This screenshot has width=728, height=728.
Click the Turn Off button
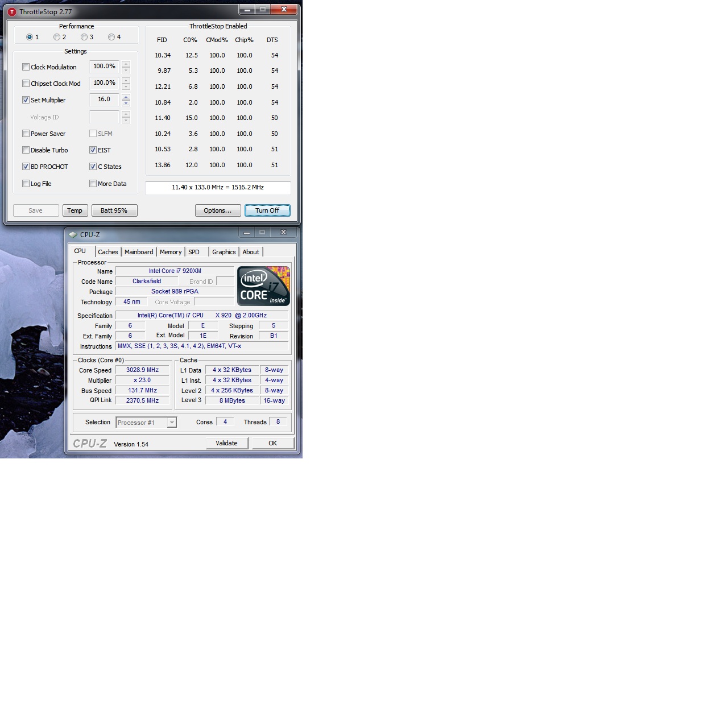click(x=267, y=210)
